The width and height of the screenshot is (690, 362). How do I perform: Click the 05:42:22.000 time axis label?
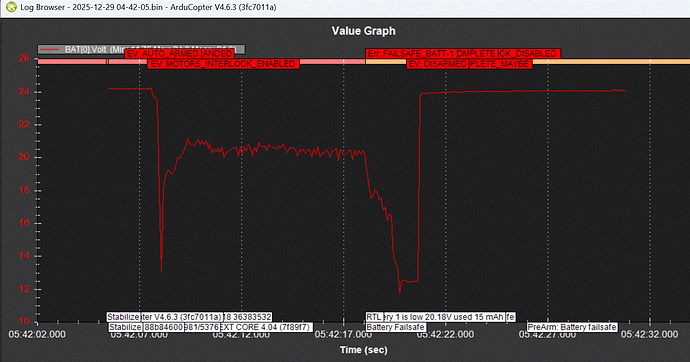(445, 335)
